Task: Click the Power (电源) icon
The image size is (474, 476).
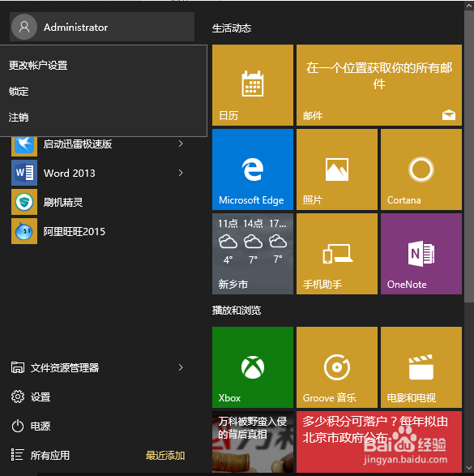Action: tap(18, 426)
